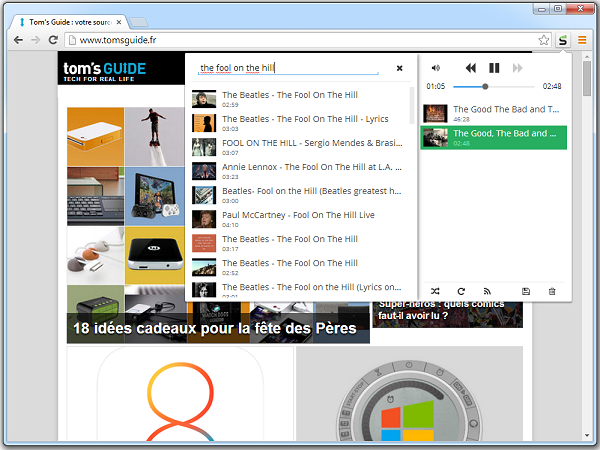
Task: Click the orange portable printer gift image
Action: tap(96, 137)
